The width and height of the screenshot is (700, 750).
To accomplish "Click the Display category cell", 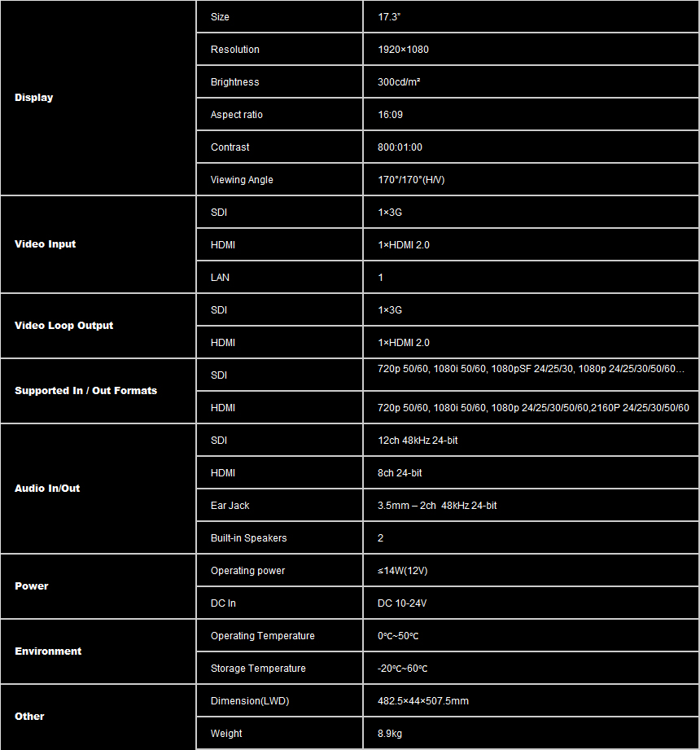I will pyautogui.click(x=34, y=98).
